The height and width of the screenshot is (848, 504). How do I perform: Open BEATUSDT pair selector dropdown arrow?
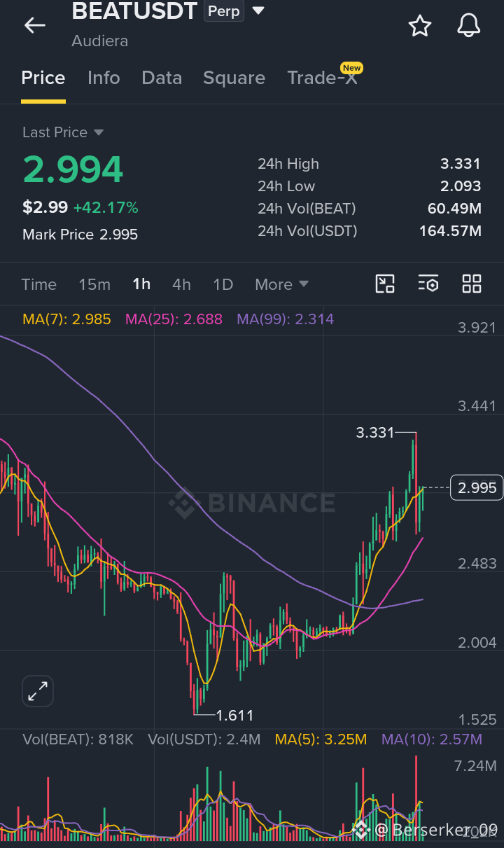pyautogui.click(x=258, y=11)
